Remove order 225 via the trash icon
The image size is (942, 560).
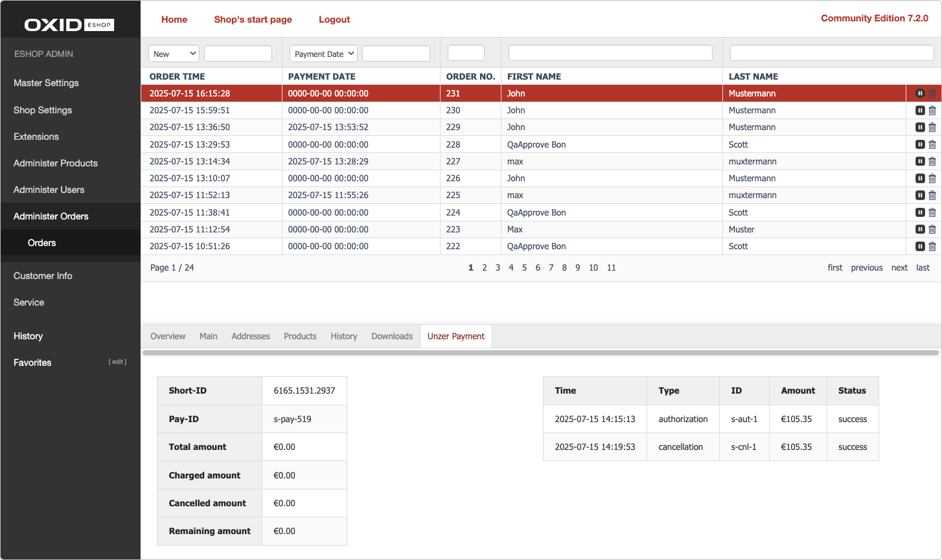pos(933,195)
